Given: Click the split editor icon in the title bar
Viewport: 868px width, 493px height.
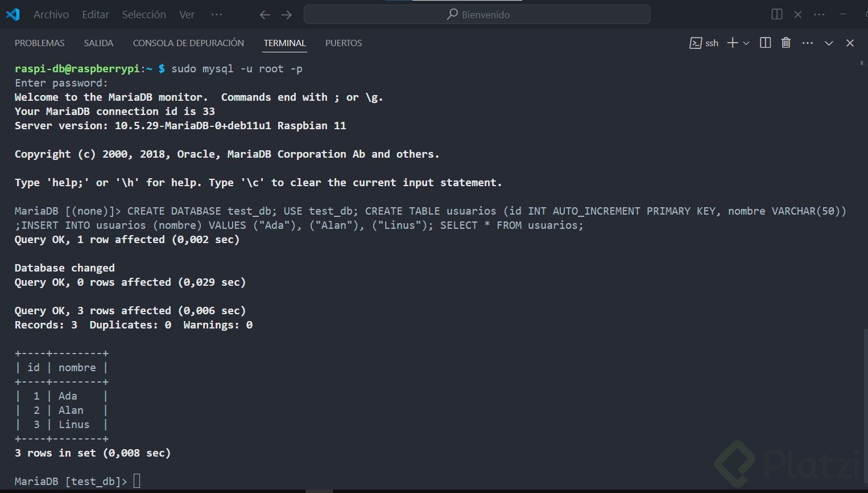Looking at the screenshot, I should pyautogui.click(x=777, y=14).
